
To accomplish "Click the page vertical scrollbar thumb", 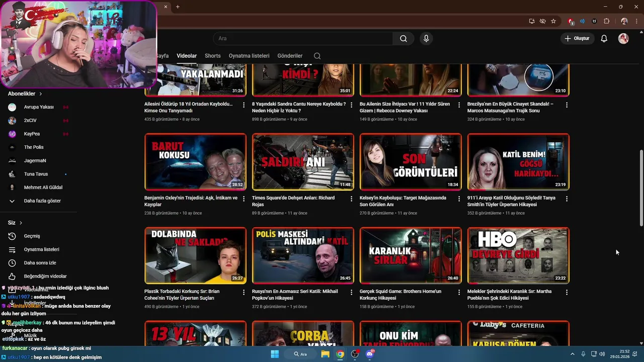I will tap(641, 188).
